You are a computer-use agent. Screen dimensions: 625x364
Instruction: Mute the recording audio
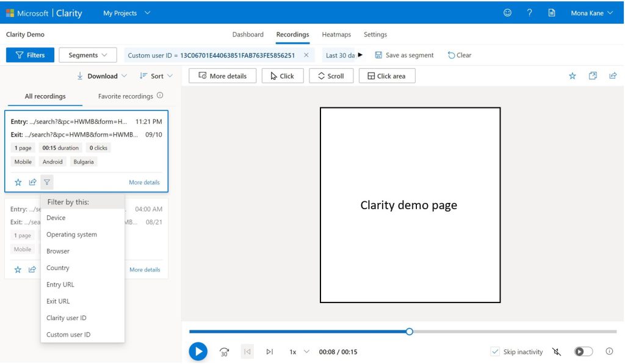[556, 352]
